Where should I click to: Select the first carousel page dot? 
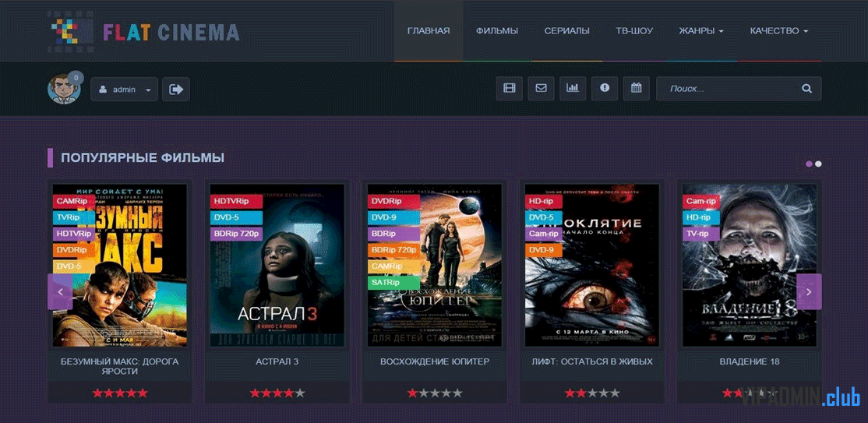click(x=810, y=164)
